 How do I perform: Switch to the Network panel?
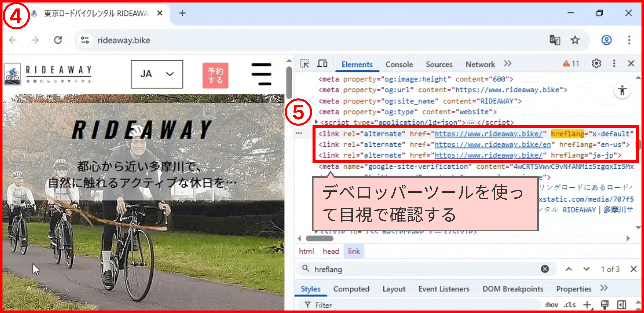(x=480, y=64)
